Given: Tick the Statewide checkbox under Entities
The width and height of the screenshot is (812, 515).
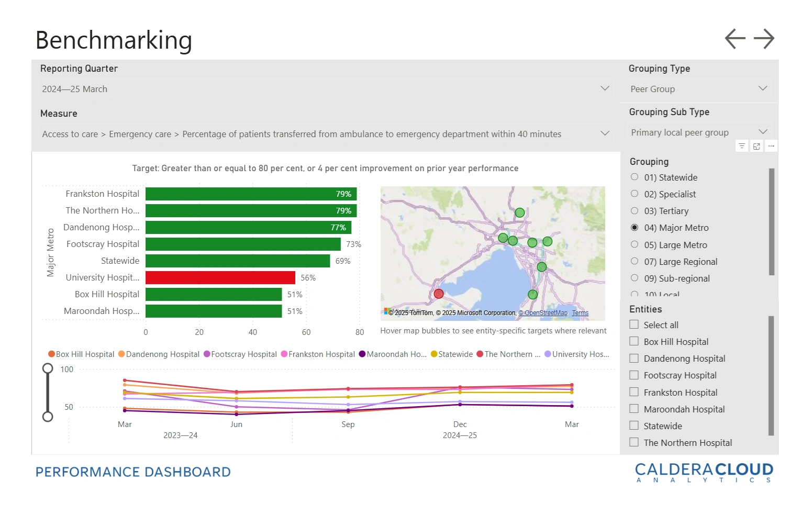Looking at the screenshot, I should 634,426.
